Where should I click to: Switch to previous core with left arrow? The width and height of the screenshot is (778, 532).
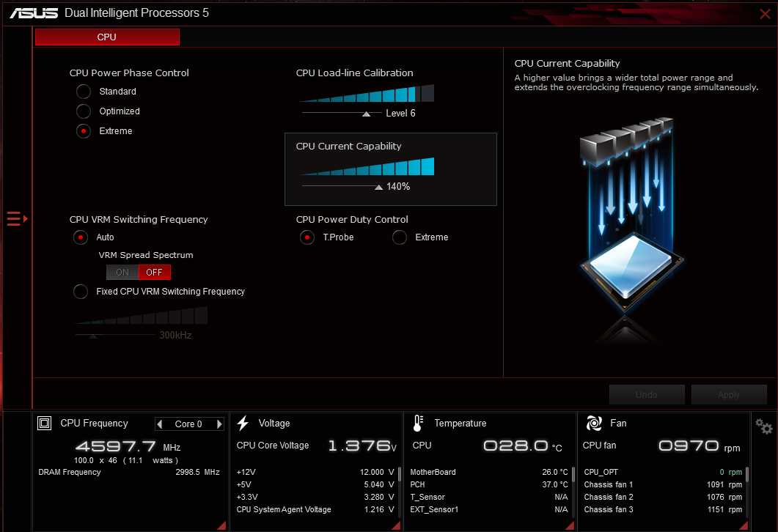[x=159, y=424]
